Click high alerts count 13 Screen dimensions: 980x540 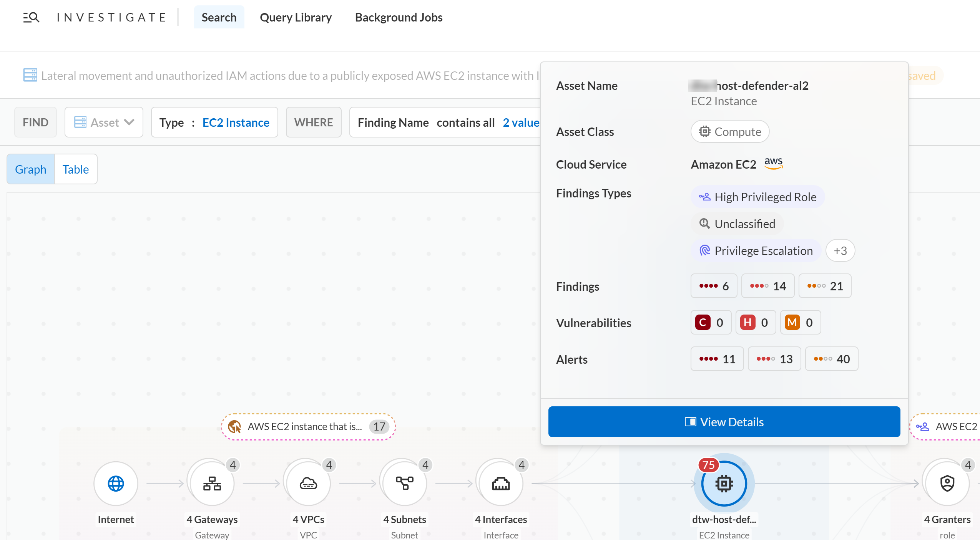coord(774,359)
